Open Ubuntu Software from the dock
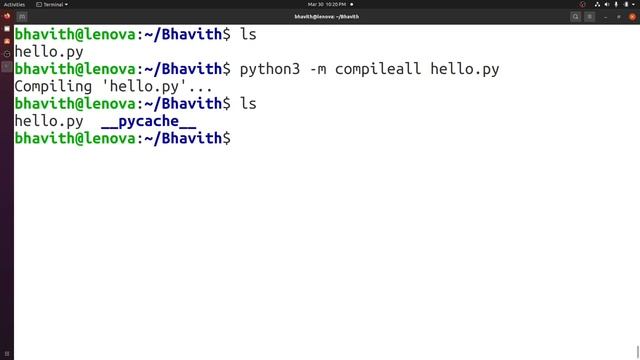Viewport: 640px width, 360px height. [x=7, y=41]
